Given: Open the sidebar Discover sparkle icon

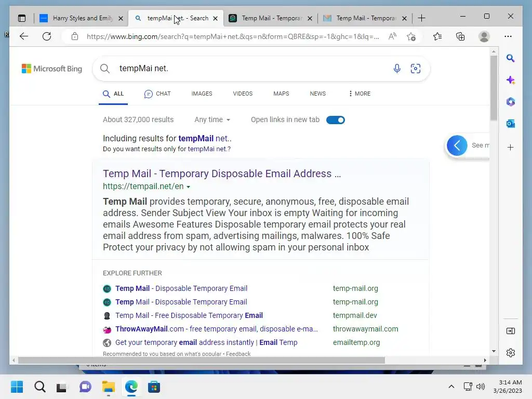Looking at the screenshot, I should [x=510, y=80].
